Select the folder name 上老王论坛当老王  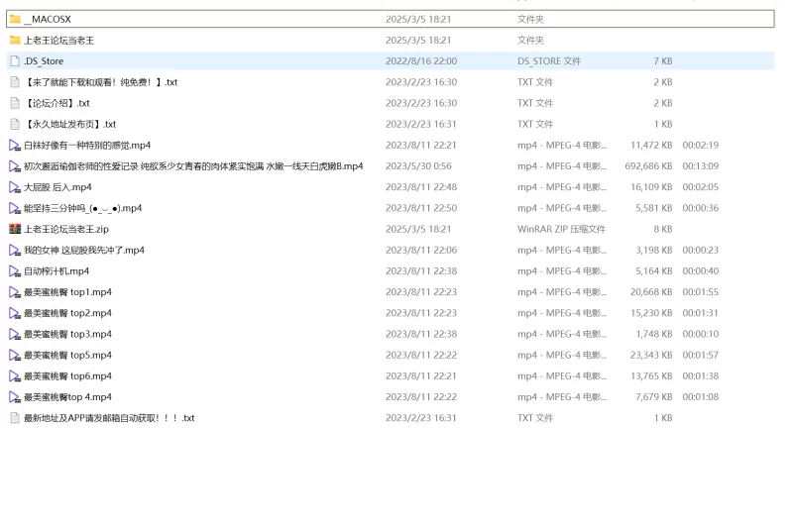[x=58, y=40]
